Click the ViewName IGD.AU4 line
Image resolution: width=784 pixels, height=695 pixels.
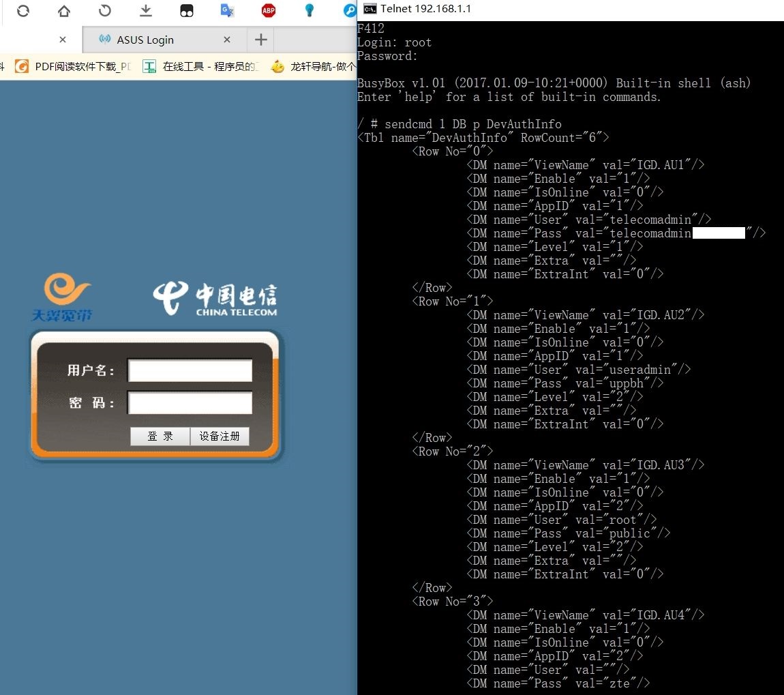point(585,615)
